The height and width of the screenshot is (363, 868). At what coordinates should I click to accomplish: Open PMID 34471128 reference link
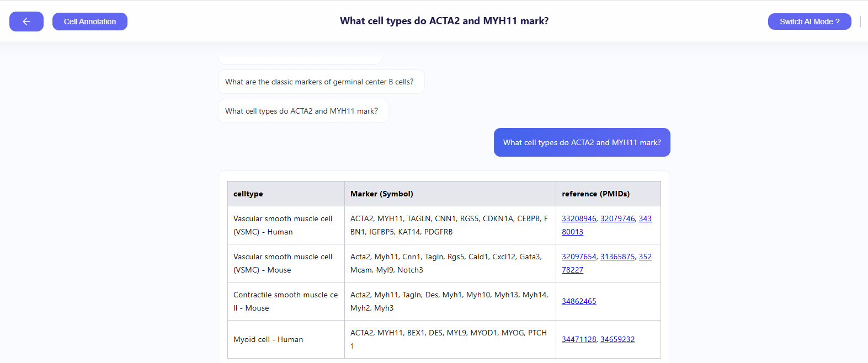[579, 339]
